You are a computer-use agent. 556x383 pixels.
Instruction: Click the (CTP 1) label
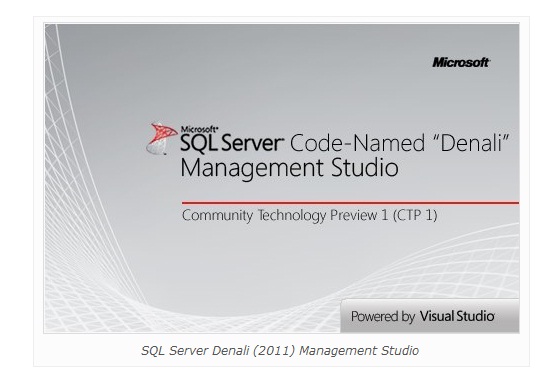coord(415,215)
